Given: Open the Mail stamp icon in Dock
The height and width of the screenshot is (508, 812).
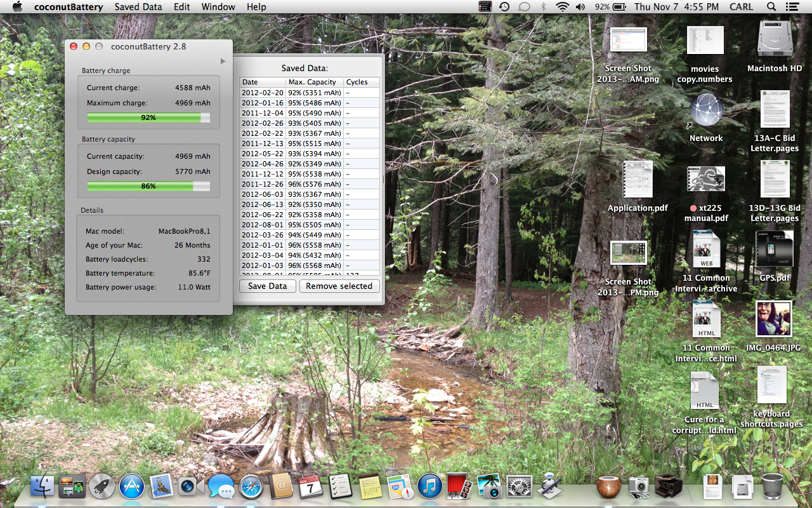Looking at the screenshot, I should tap(162, 486).
